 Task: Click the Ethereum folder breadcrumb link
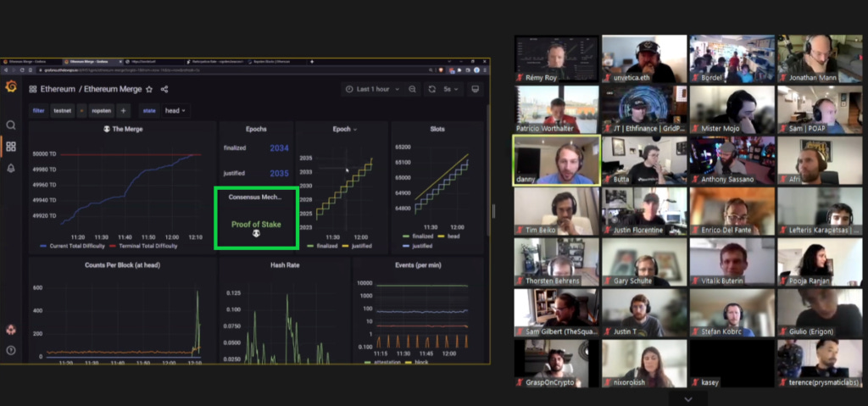(x=58, y=89)
